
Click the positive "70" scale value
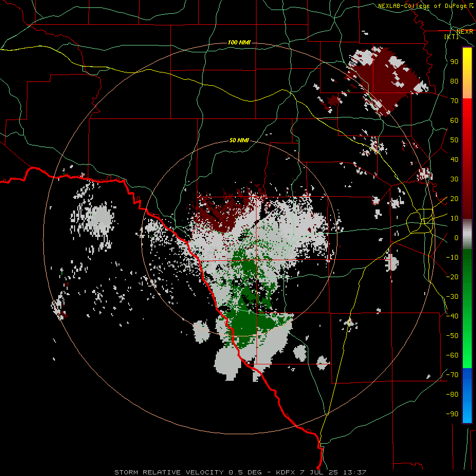(454, 101)
